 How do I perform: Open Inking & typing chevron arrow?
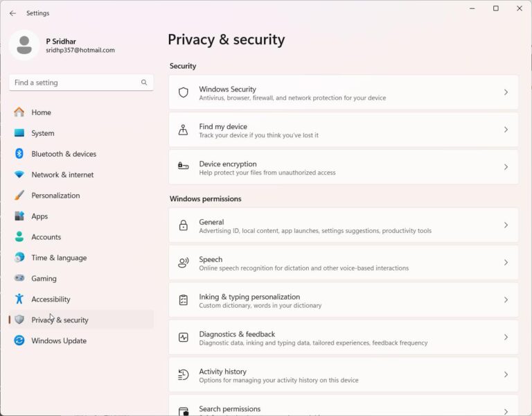[x=506, y=300]
